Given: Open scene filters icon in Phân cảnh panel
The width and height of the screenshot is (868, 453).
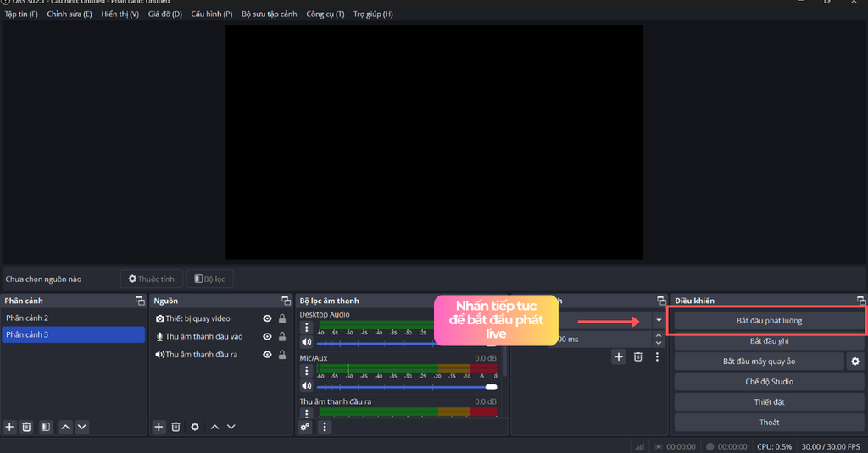Looking at the screenshot, I should (x=46, y=427).
